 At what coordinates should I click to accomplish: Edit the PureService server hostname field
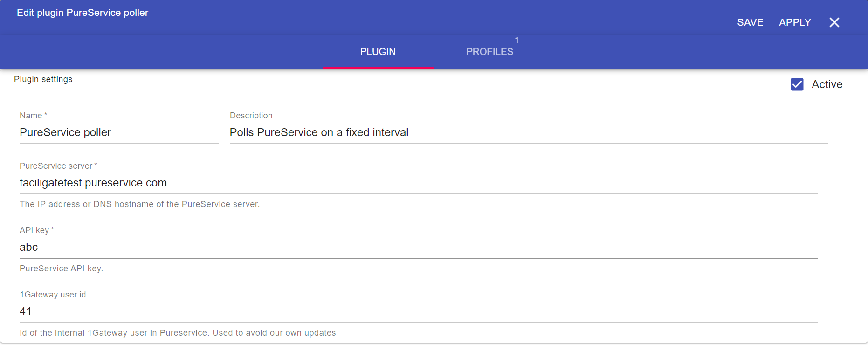(x=418, y=183)
